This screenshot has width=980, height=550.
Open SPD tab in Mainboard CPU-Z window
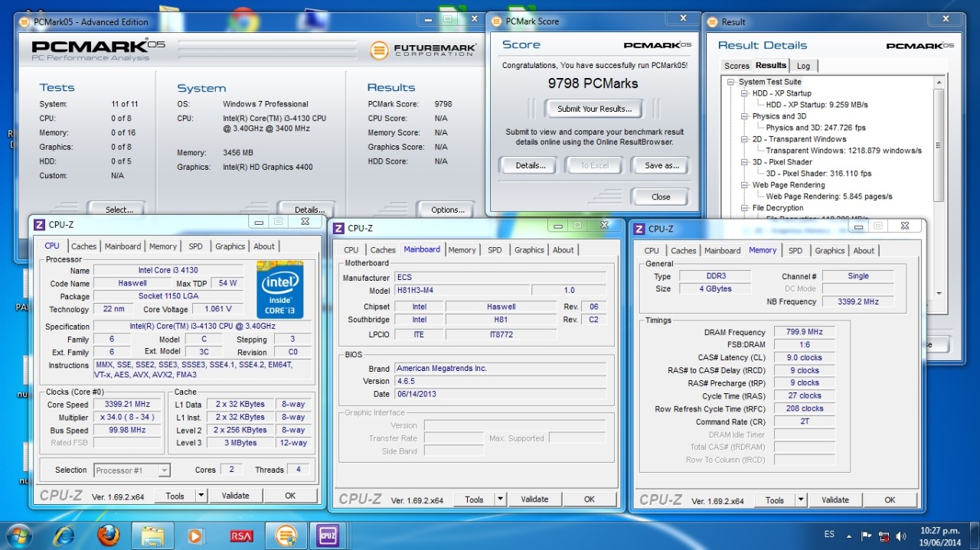click(x=495, y=250)
